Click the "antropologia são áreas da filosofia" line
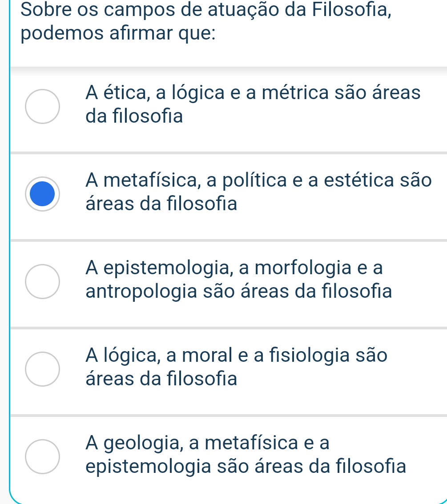Screen dimensions: 447x504 [239, 292]
